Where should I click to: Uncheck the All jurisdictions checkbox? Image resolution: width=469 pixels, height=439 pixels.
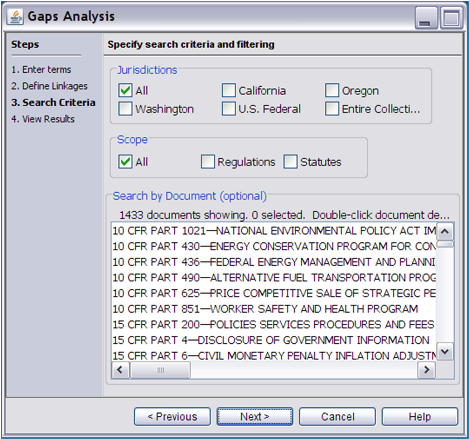pos(125,90)
